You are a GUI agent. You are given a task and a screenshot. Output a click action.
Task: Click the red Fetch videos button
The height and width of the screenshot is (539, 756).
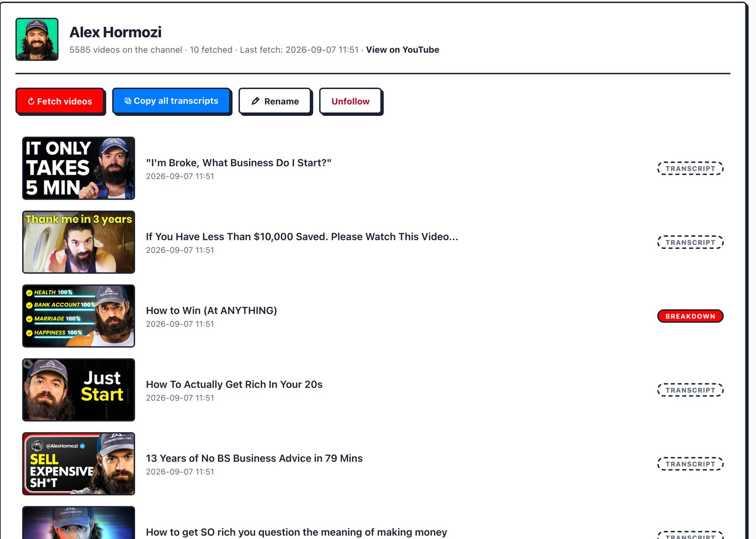(60, 101)
